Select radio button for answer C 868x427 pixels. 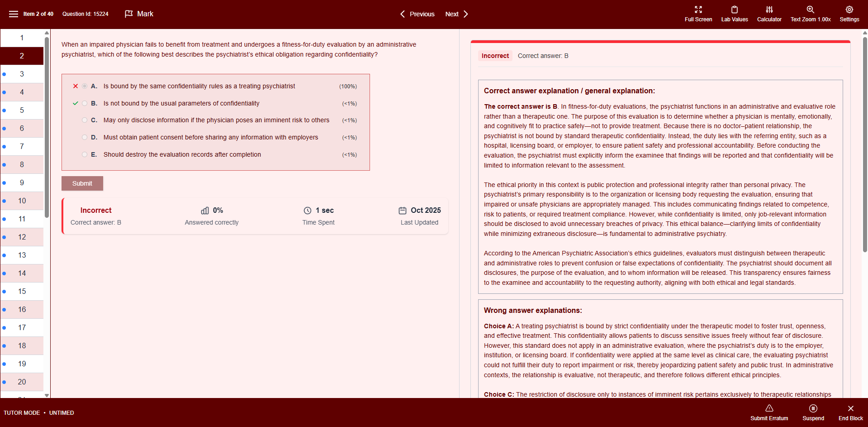pos(85,120)
